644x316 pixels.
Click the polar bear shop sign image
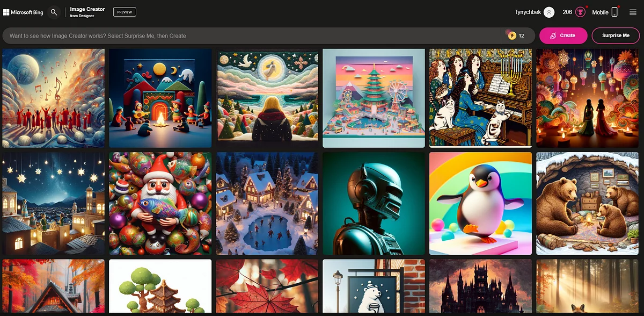point(374,286)
